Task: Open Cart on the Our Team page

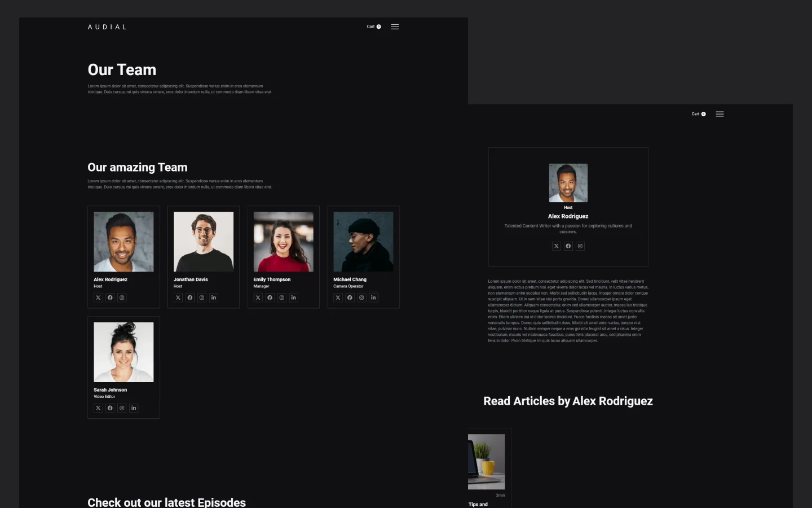Action: [374, 27]
